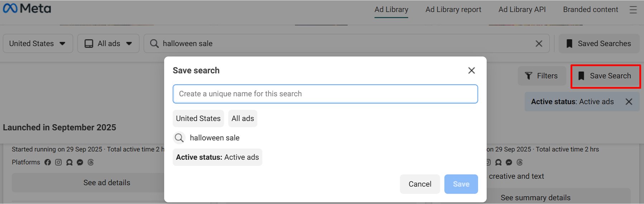Screen dimensions: 644x204
Task: Open the hamburger menu icon
Action: 633,10
